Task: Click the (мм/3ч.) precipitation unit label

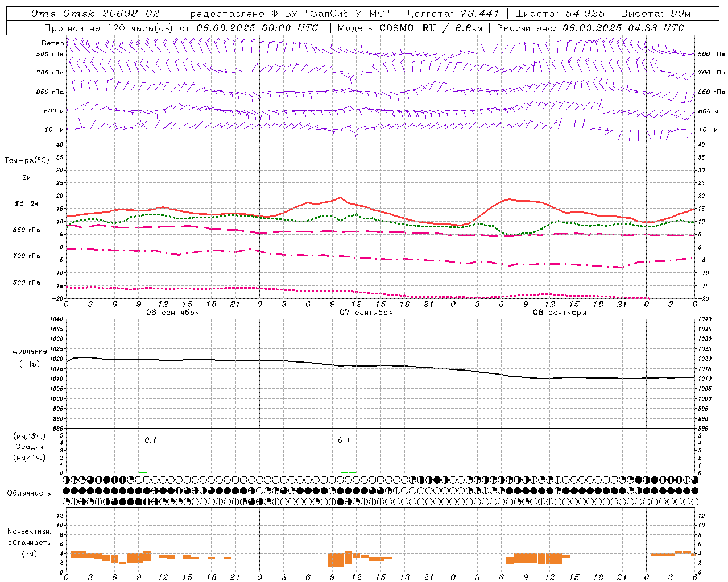Action: [x=29, y=436]
